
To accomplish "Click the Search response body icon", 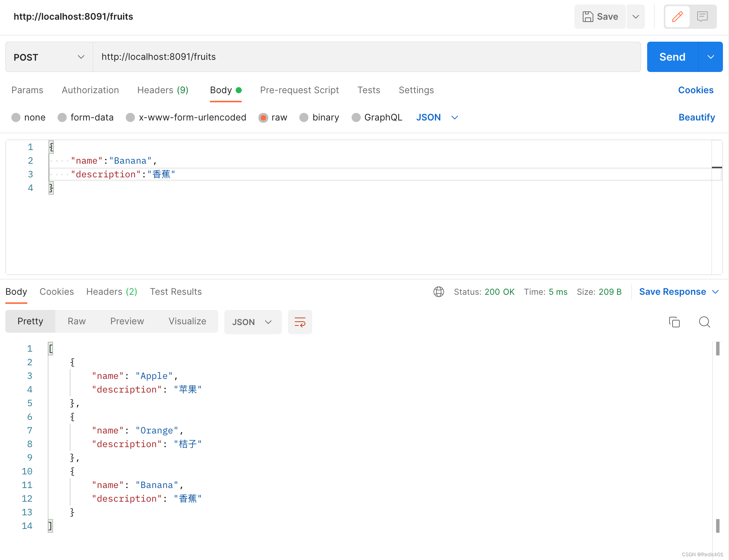I will click(x=704, y=322).
